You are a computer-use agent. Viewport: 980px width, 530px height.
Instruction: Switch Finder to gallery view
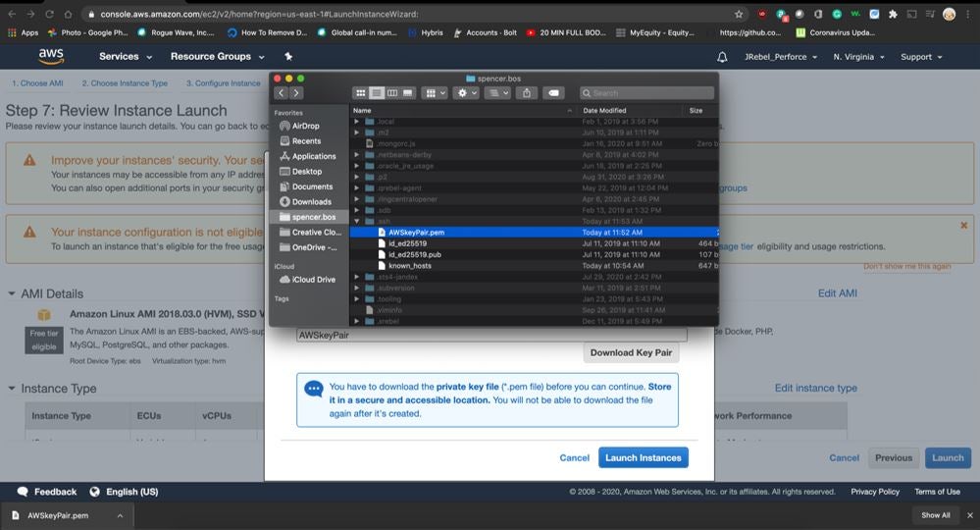coord(407,93)
